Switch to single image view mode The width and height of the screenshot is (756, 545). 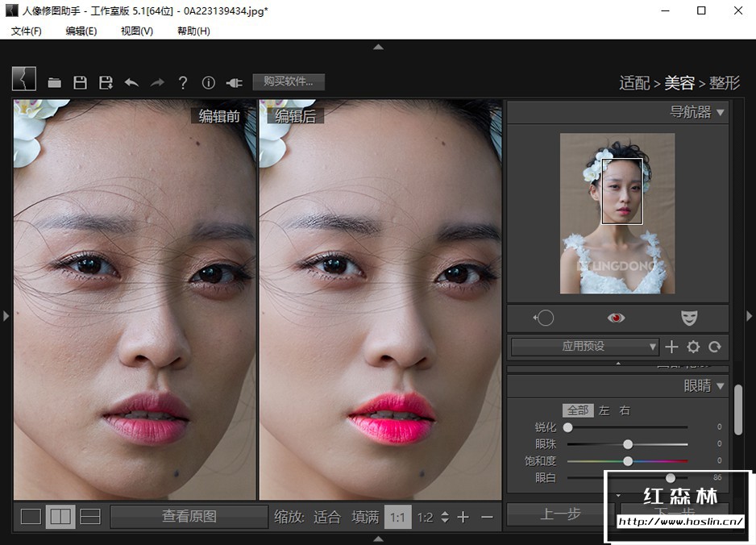point(31,517)
